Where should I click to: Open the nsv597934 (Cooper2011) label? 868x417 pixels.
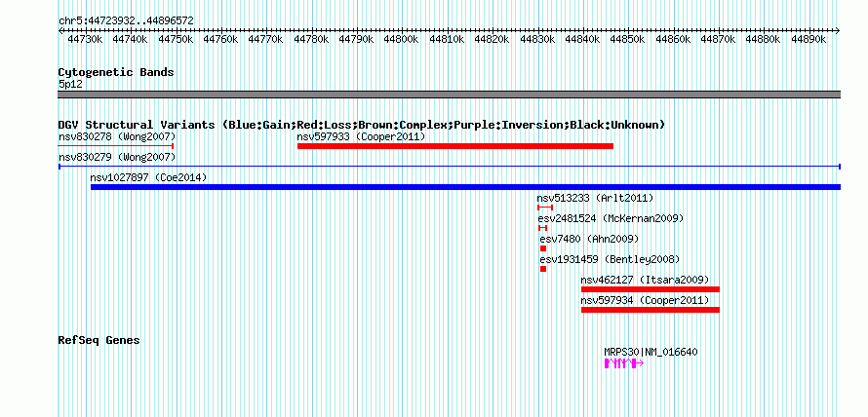(645, 300)
